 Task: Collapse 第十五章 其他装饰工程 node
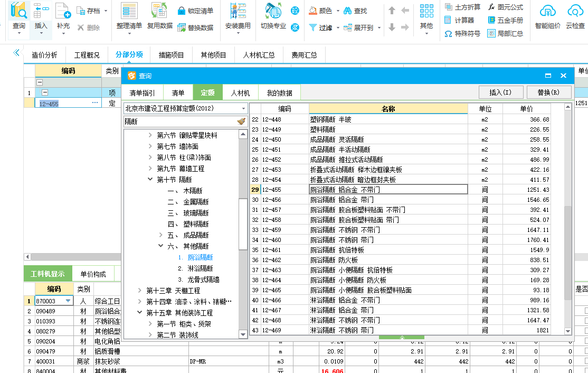[139, 312]
